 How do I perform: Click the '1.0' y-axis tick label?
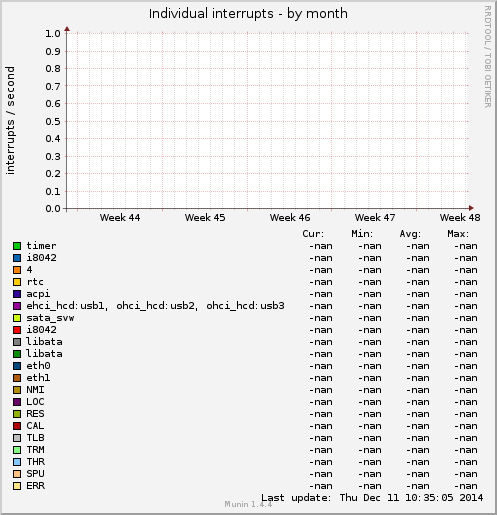(x=53, y=34)
